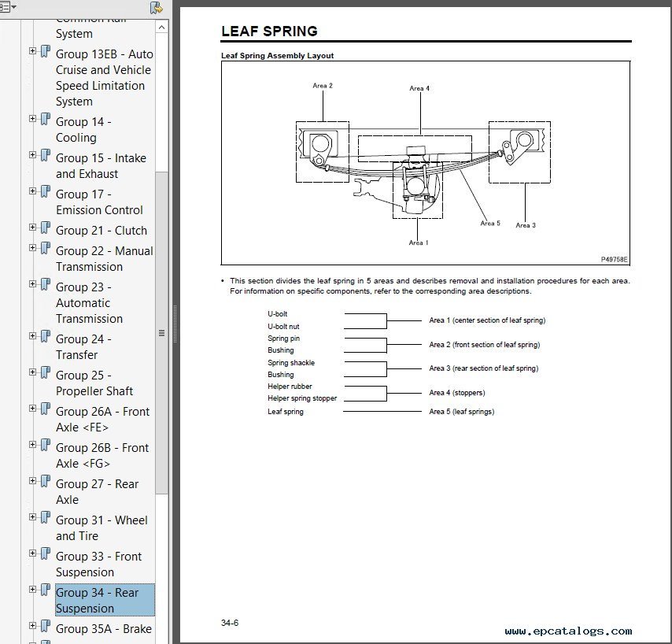Click the 34-6 page number
Viewport: 672px width, 644px height.
(230, 623)
